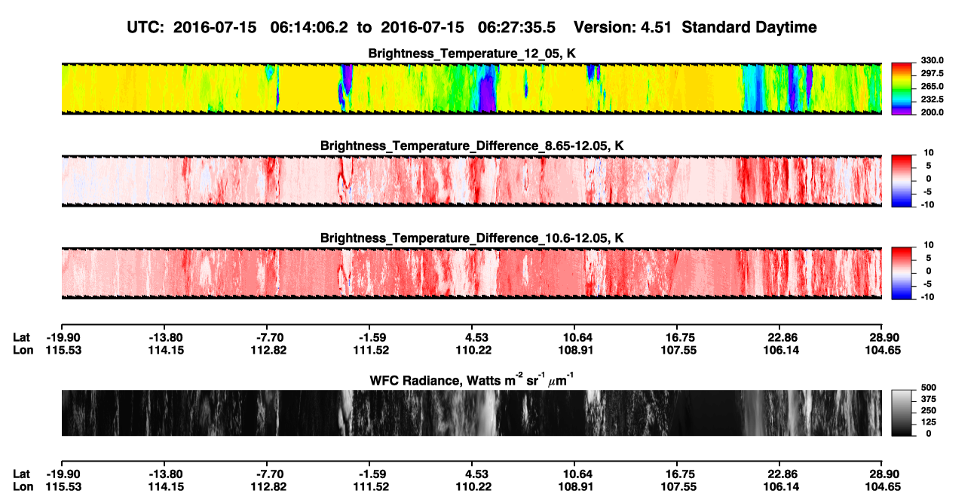Click latitude 10.64 under the WFC Radiance panel

[575, 474]
